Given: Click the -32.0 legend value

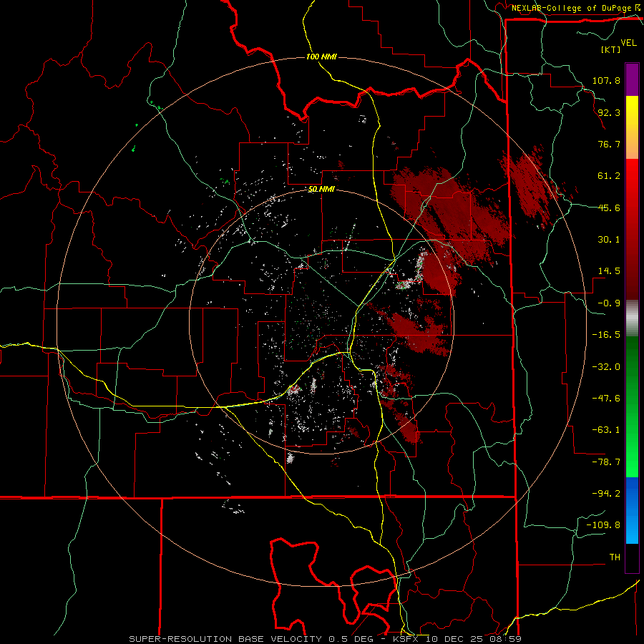Looking at the screenshot, I should [x=606, y=367].
